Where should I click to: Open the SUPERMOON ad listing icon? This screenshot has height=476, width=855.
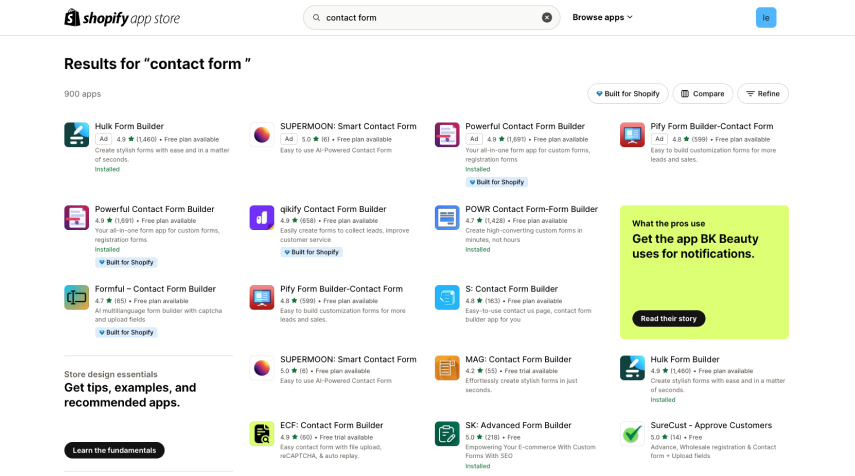click(262, 135)
